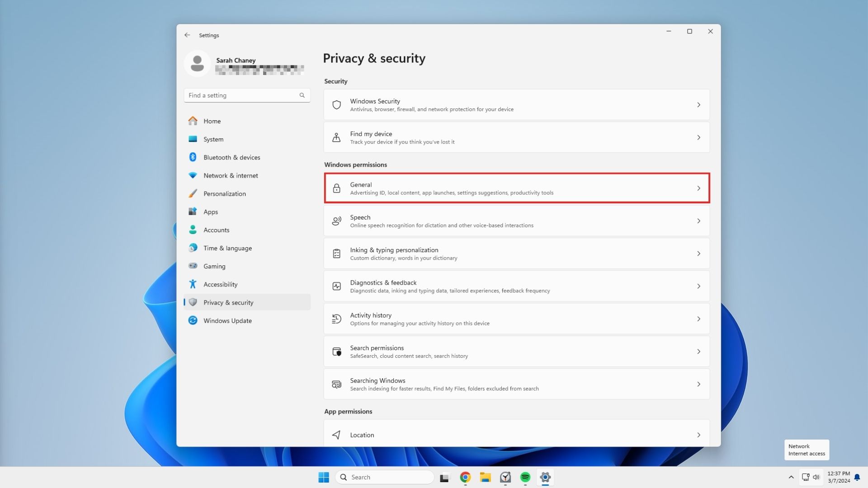The image size is (868, 488).
Task: Select Network & internet in sidebar
Action: click(247, 175)
